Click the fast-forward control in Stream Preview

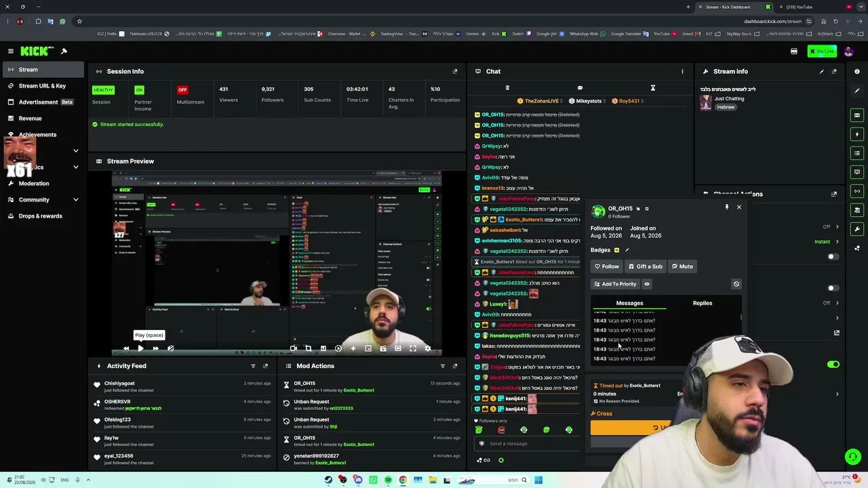tap(155, 348)
